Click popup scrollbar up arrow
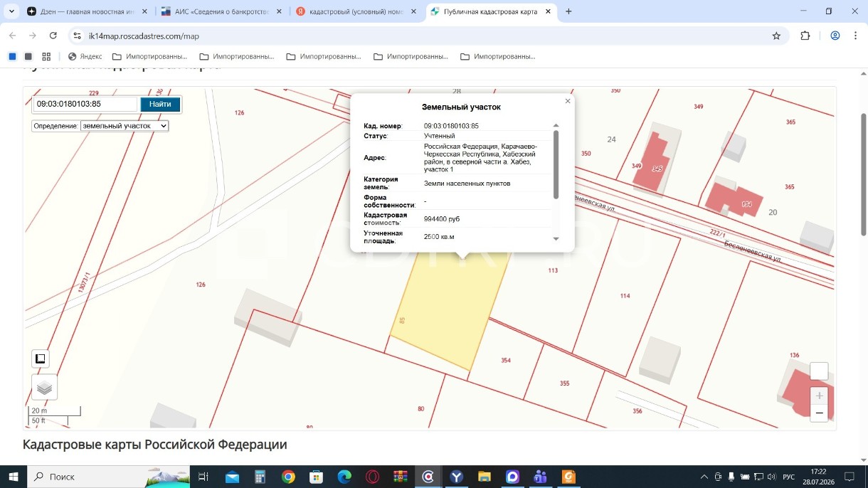868x488 pixels. (x=556, y=125)
